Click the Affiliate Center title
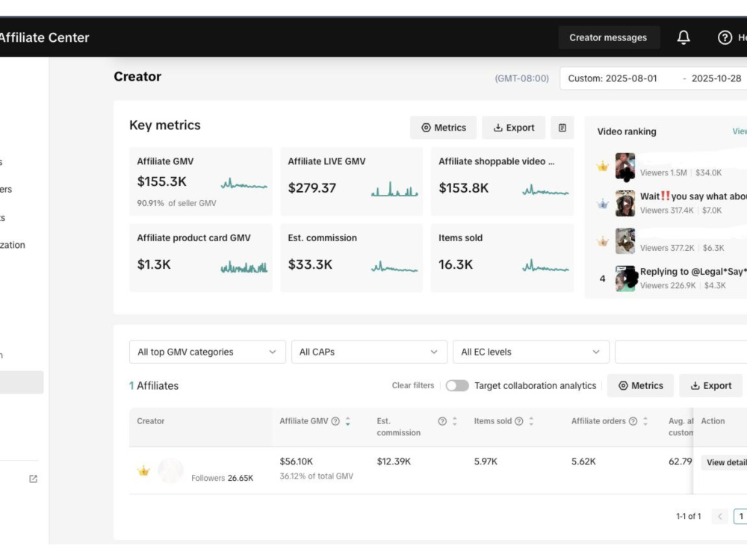The height and width of the screenshot is (560, 747). [44, 37]
